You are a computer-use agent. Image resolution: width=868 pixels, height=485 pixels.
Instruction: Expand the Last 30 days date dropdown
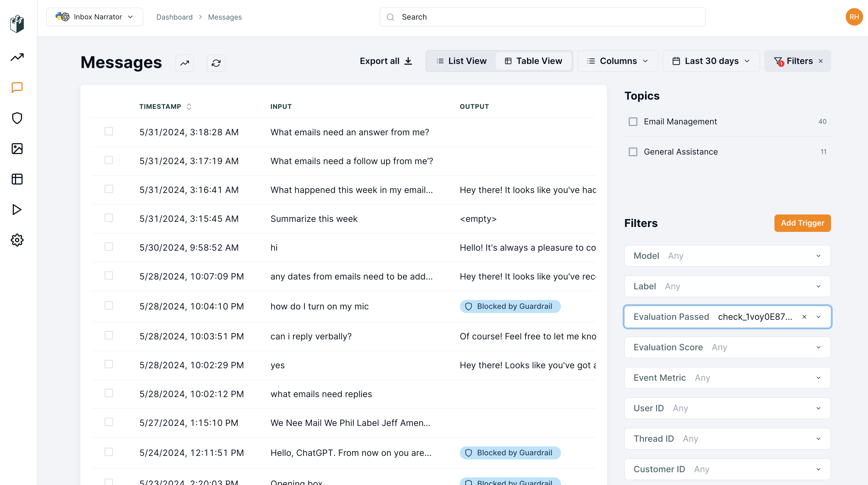pyautogui.click(x=711, y=61)
